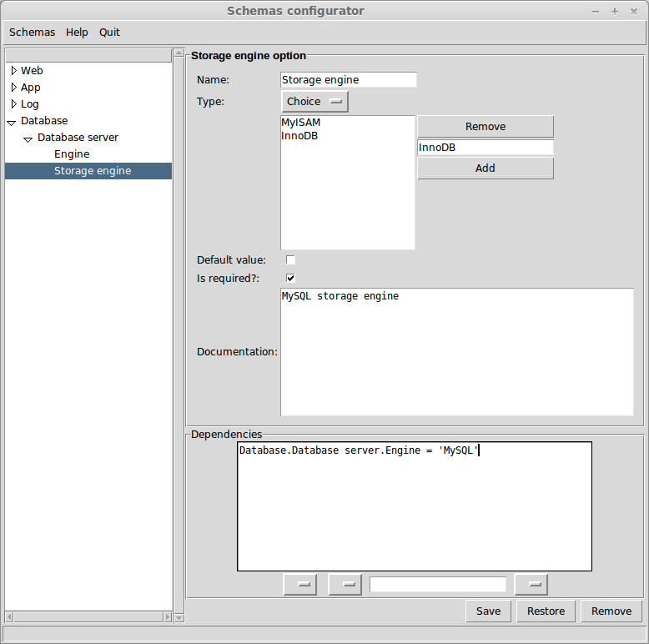Minimize the Schemas configurator window
The image size is (649, 644).
[596, 12]
